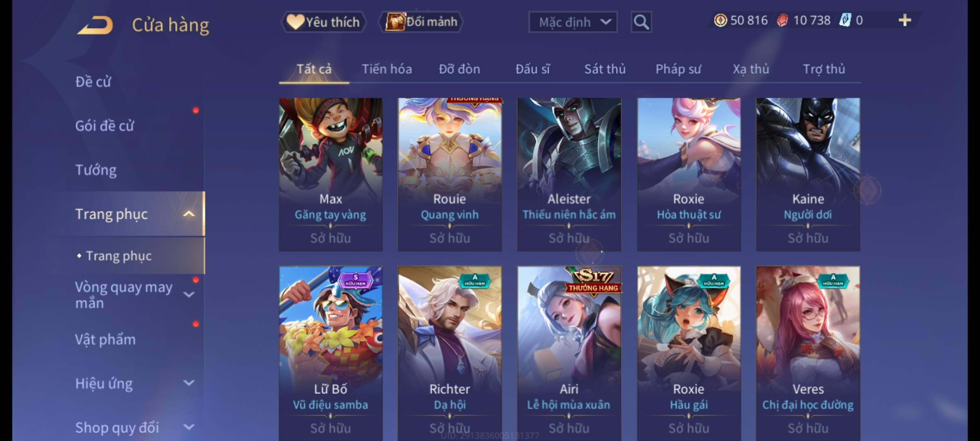Screen dimensions: 980x441
Task: Open the Mặc định sort dropdown
Action: (x=572, y=22)
